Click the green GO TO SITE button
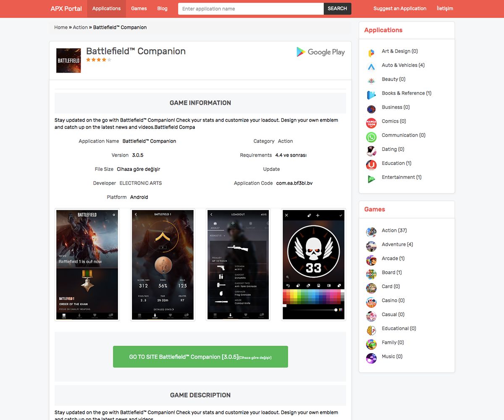The image size is (504, 420). pyautogui.click(x=200, y=357)
